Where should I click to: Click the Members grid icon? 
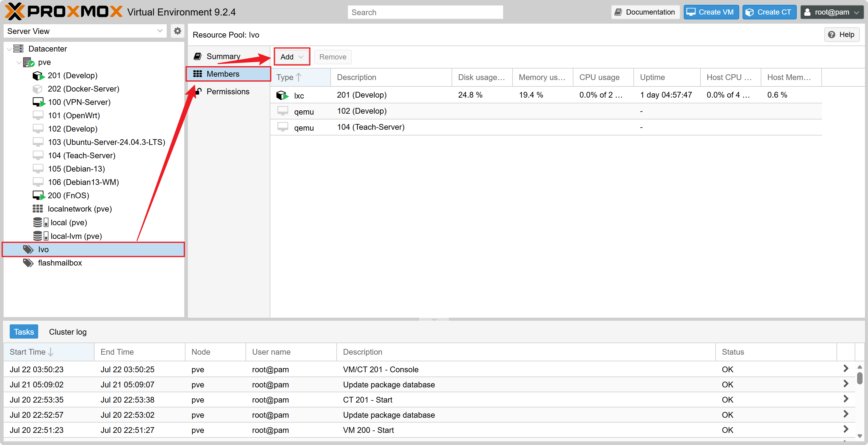198,74
